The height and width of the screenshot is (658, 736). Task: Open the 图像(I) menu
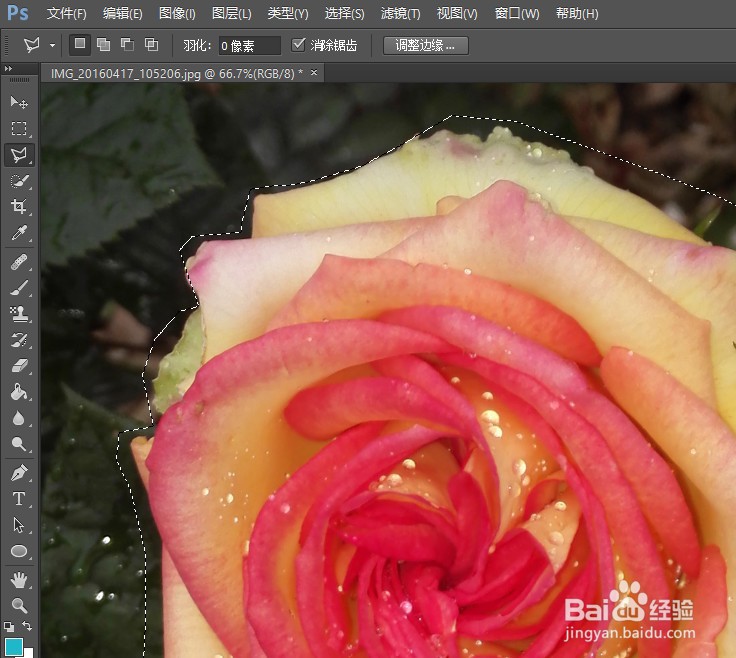click(x=177, y=14)
